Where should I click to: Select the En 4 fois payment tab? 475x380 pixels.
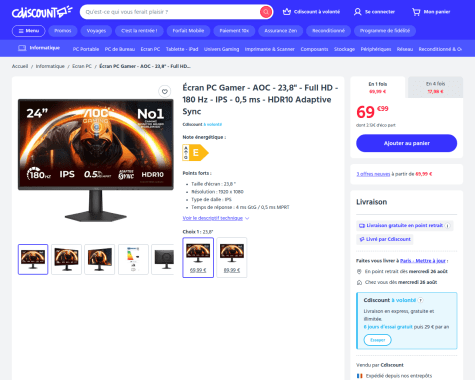coord(435,87)
